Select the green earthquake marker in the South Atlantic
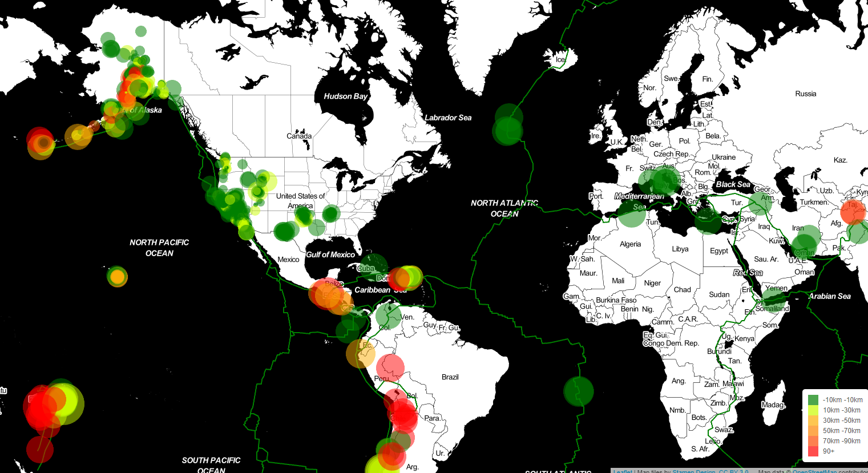Viewport: 868px width, 473px height. tap(579, 391)
